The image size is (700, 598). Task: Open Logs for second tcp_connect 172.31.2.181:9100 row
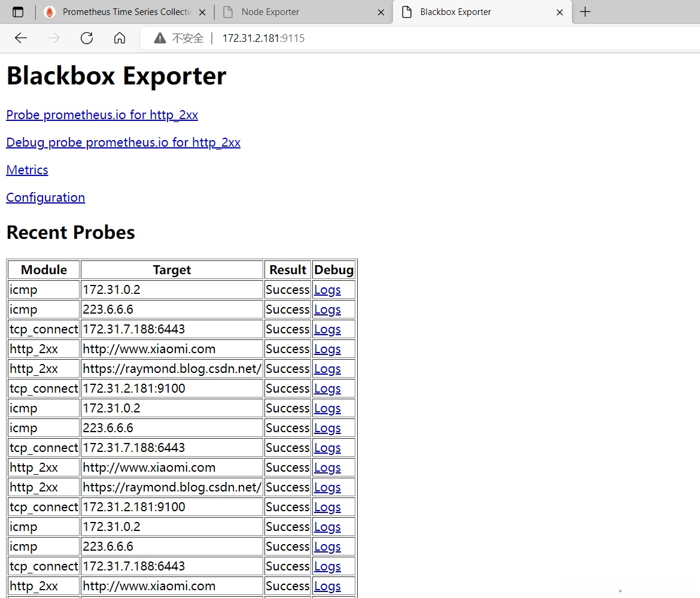tap(327, 507)
